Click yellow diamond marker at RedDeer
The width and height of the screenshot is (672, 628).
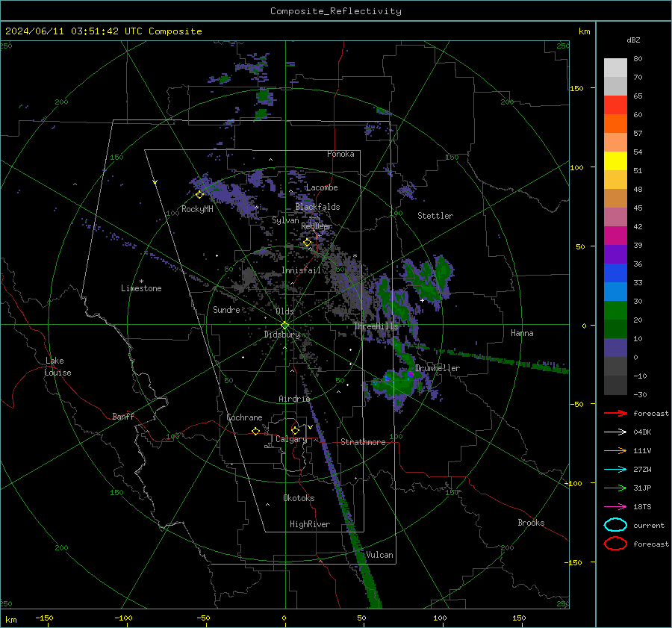307,243
